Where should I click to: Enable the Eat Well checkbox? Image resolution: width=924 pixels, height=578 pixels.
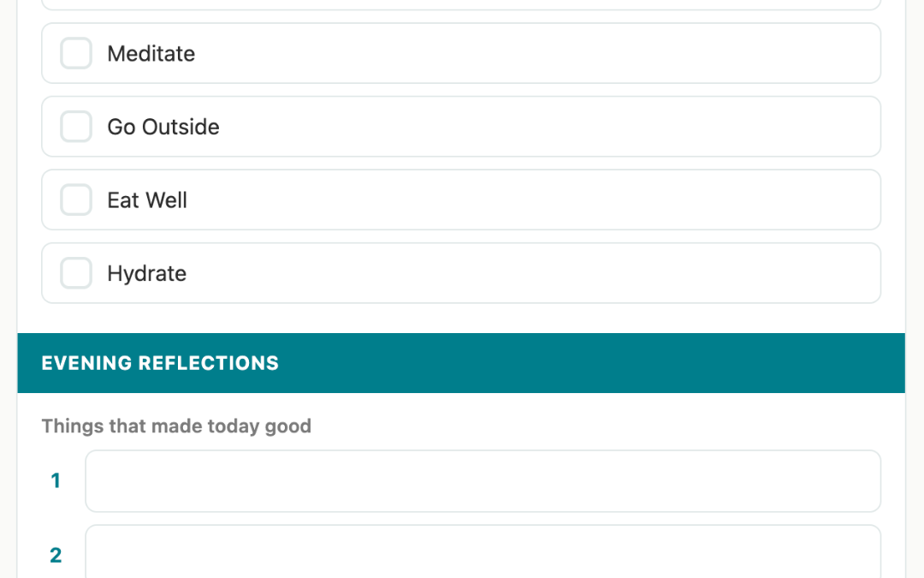(x=76, y=200)
